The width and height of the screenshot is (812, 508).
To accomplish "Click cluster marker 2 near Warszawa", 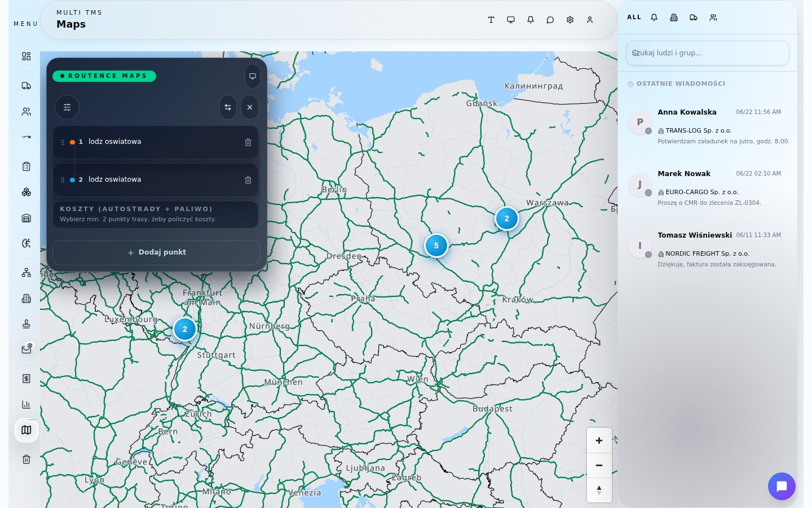I will 506,218.
